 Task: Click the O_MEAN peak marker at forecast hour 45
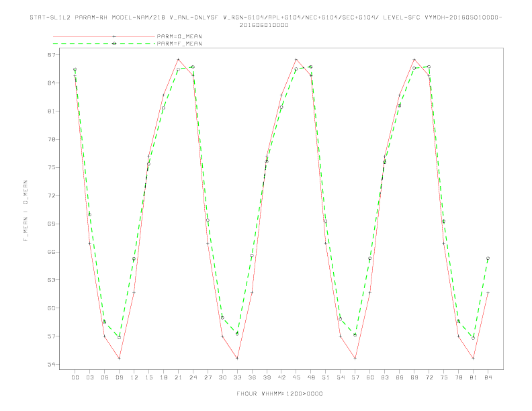(296, 59)
